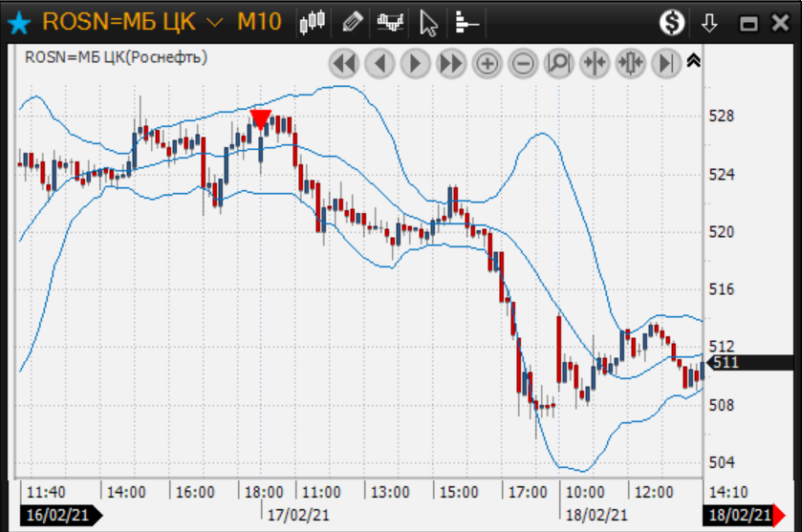Image resolution: width=802 pixels, height=532 pixels.
Task: Jump forward fast with double-right arrows
Action: [451, 64]
